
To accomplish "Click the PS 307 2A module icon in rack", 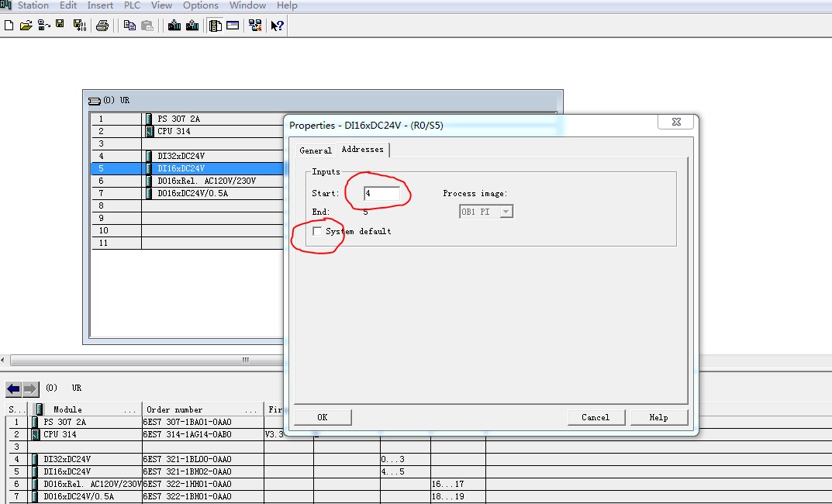I will [x=149, y=119].
